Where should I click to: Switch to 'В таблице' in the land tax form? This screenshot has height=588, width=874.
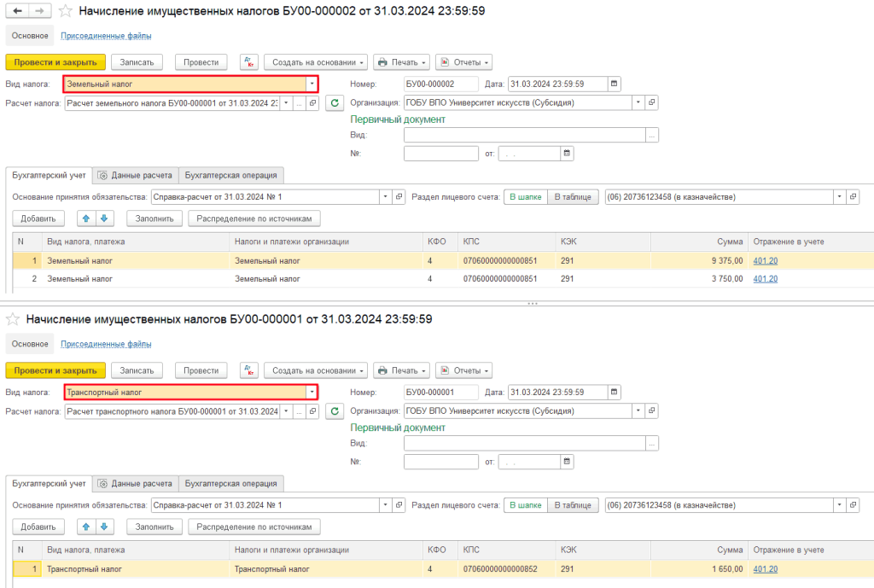point(573,197)
